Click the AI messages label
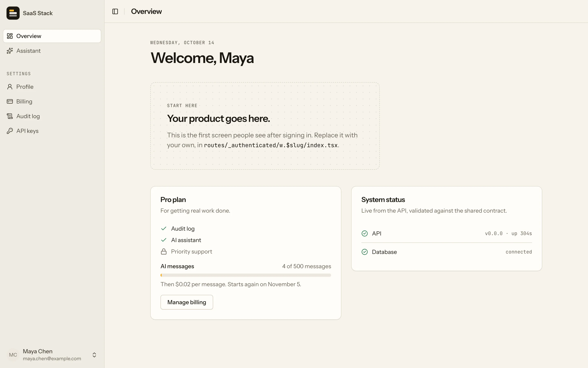 click(x=177, y=266)
